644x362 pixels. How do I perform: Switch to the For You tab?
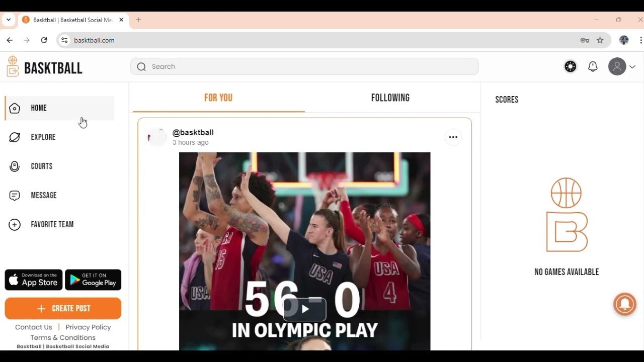218,98
